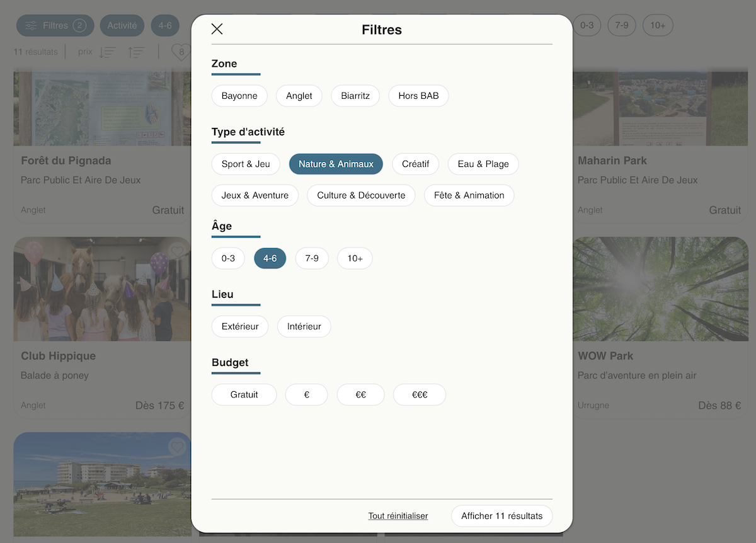Viewport: 756px width, 543px height.
Task: Click the 7-9 chip in the top bar
Action: pos(622,25)
